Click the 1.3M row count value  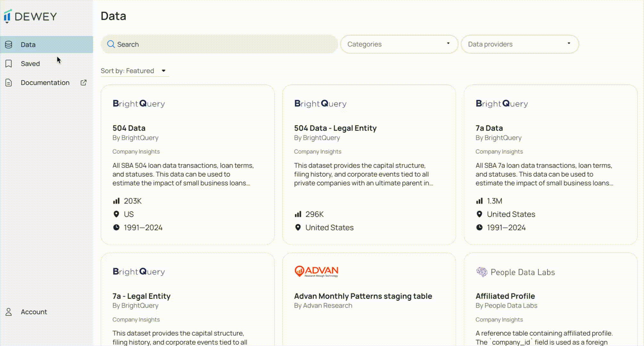pos(494,201)
